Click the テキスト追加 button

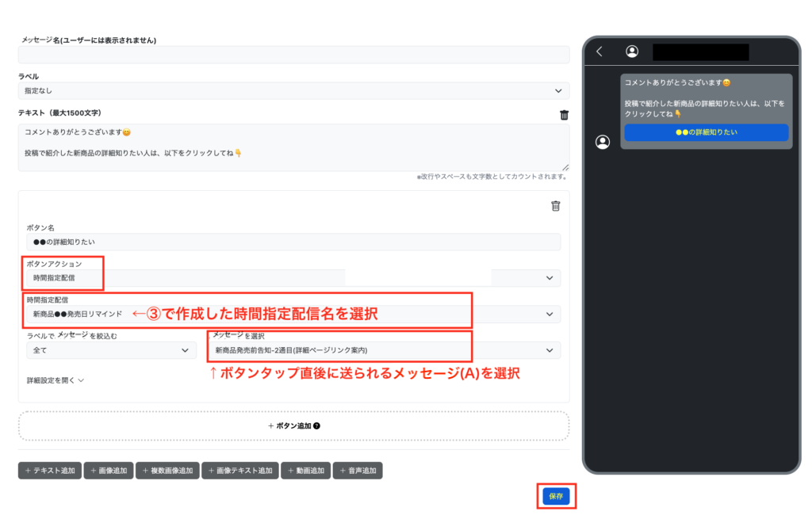point(50,471)
